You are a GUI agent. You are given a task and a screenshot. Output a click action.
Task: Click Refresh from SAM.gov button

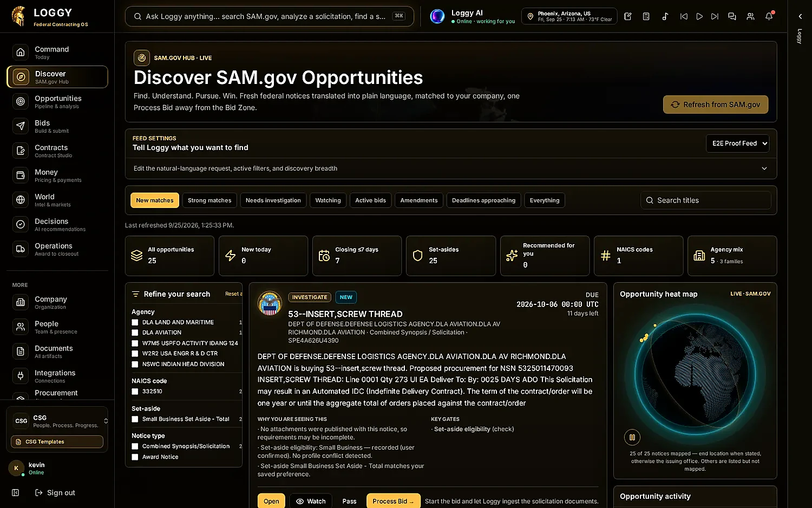coord(716,105)
